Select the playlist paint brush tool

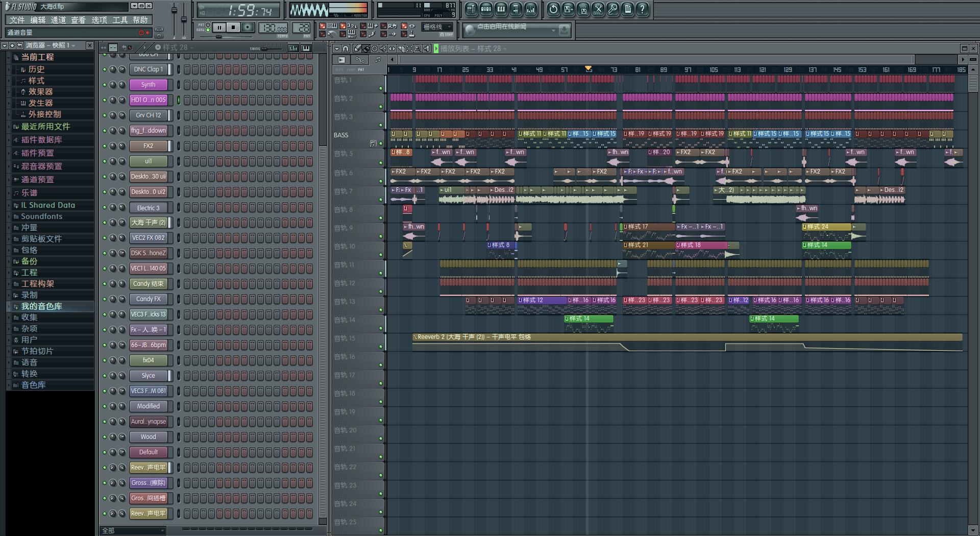coord(366,48)
